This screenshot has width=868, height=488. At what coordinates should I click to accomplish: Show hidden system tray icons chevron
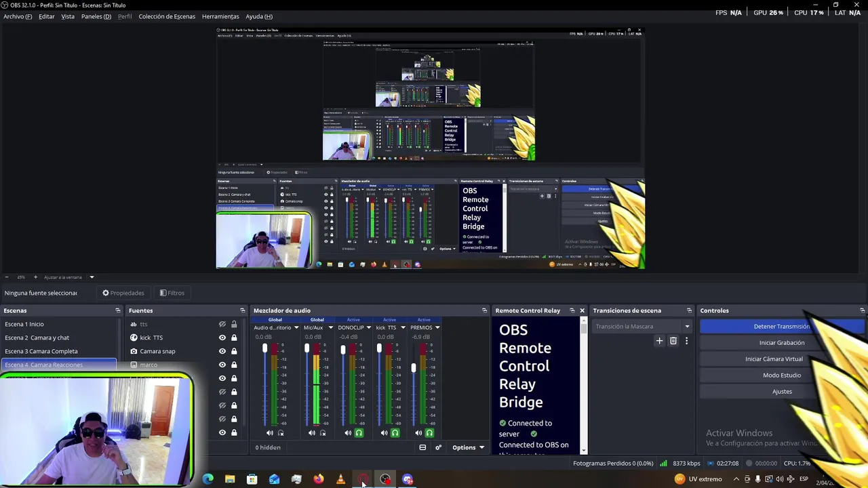[736, 479]
